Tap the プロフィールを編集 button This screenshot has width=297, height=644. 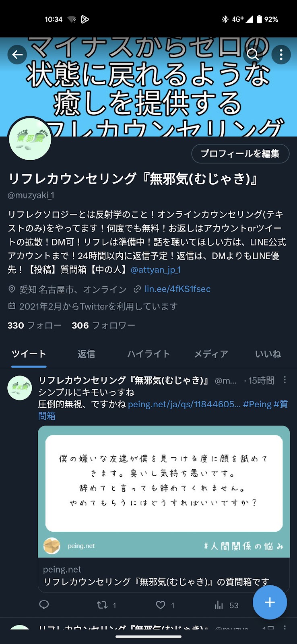click(x=240, y=154)
